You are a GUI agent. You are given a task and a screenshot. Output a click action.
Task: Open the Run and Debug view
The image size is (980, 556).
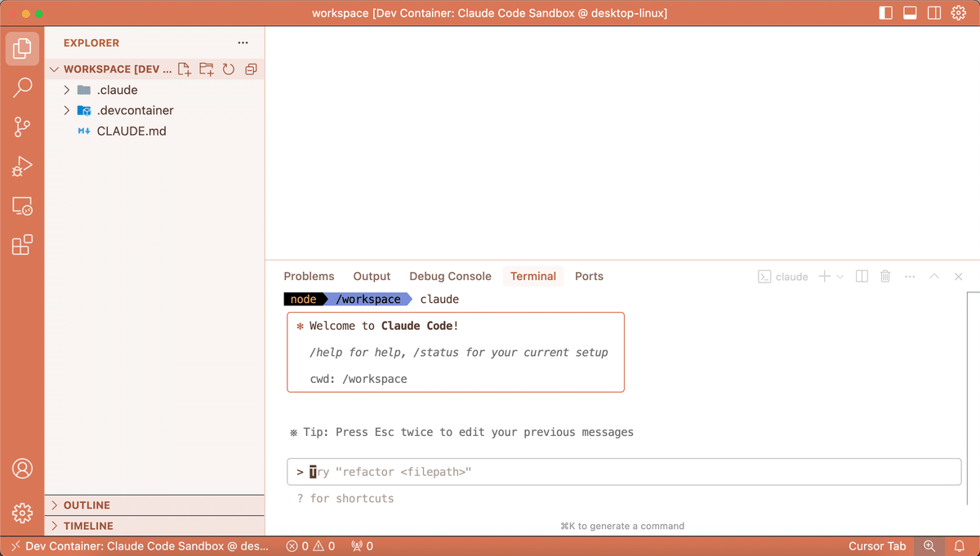point(22,167)
